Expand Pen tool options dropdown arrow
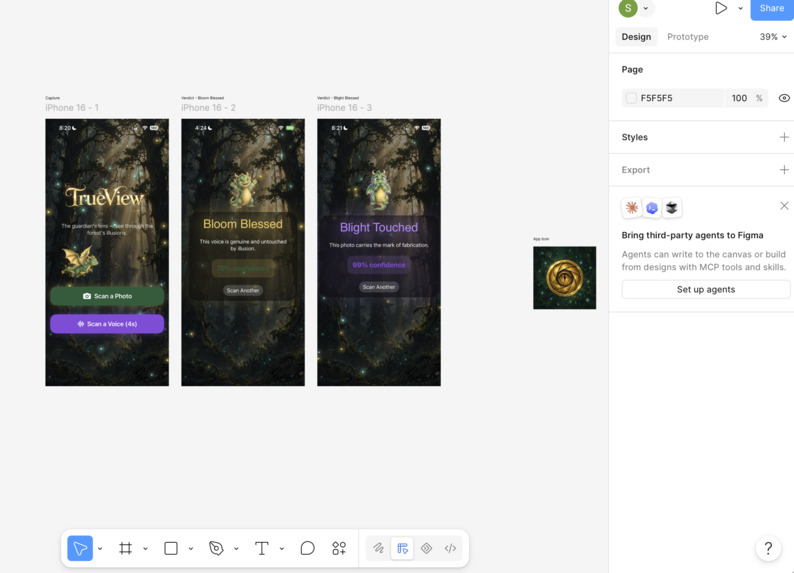 pyautogui.click(x=236, y=548)
